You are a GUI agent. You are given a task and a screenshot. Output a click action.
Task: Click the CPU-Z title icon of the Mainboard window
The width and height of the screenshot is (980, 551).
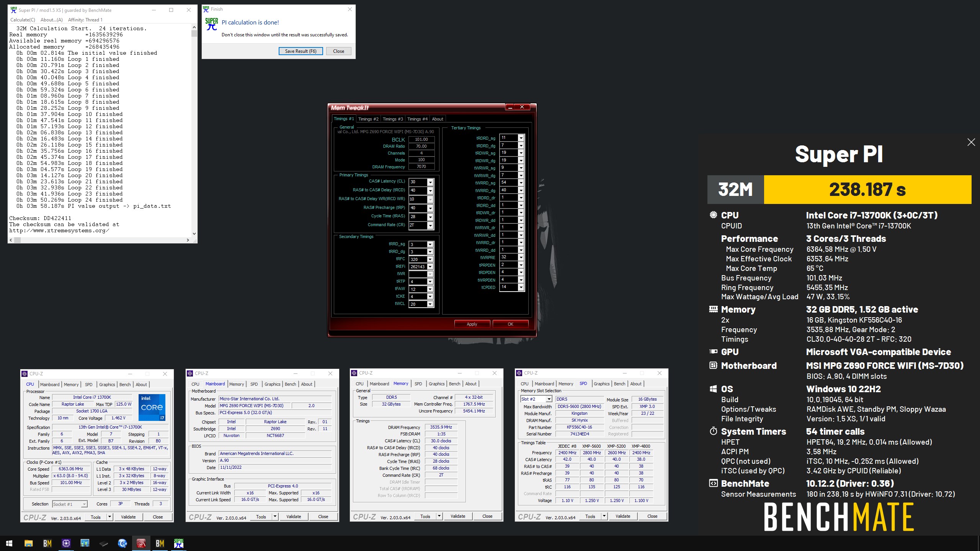point(190,373)
